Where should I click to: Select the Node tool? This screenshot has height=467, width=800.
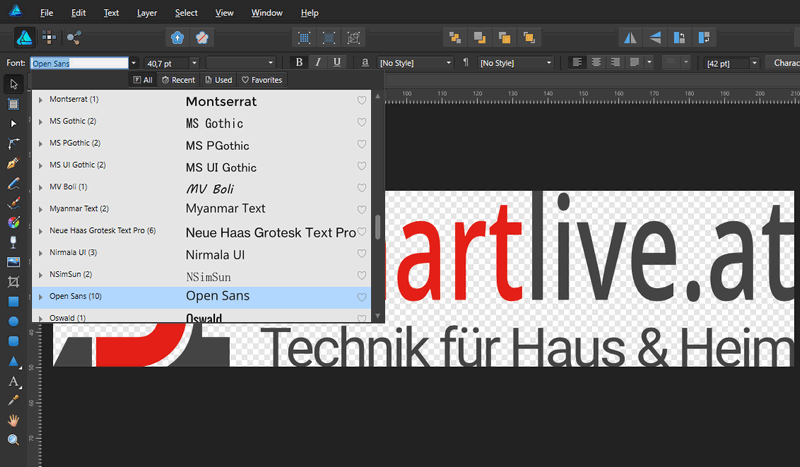tap(14, 124)
